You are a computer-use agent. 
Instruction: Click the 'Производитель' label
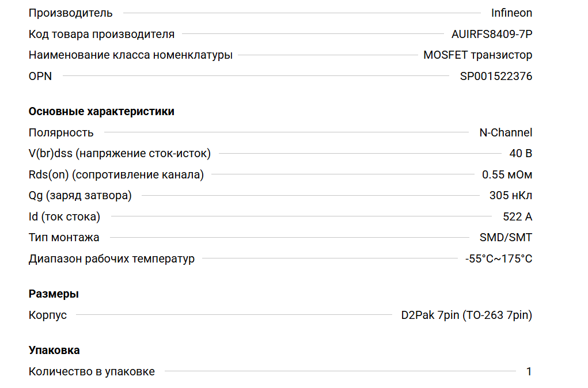[71, 13]
